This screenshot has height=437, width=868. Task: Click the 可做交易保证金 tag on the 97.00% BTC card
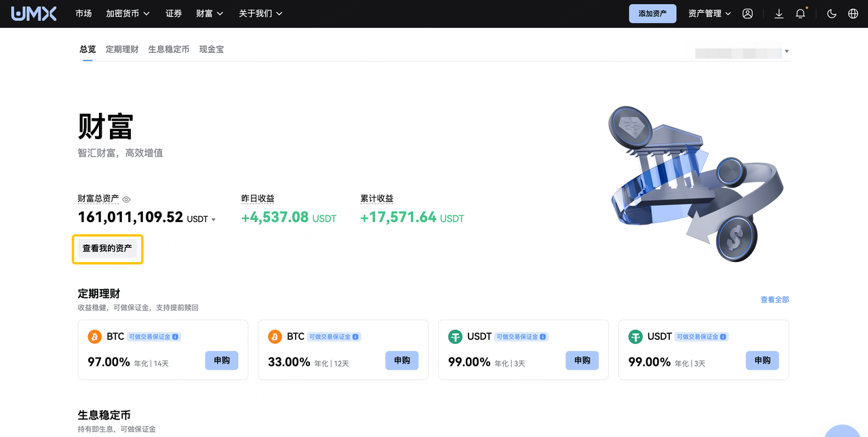click(x=154, y=337)
